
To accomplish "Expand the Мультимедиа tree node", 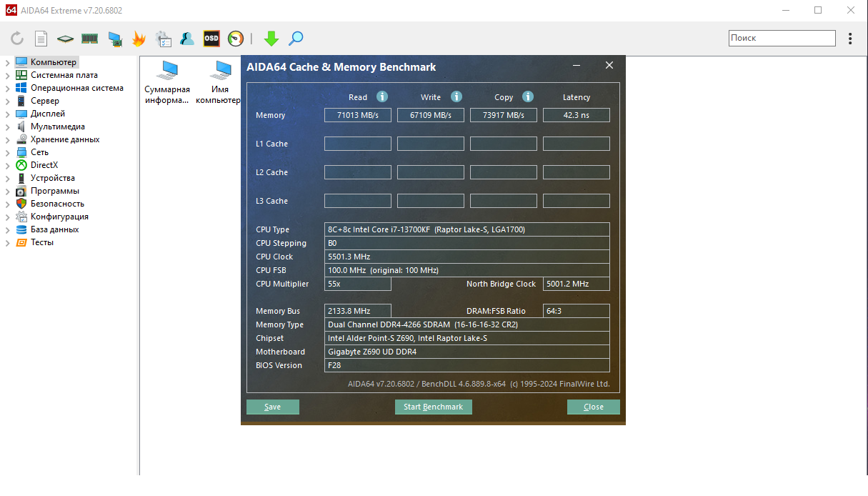I will point(7,127).
